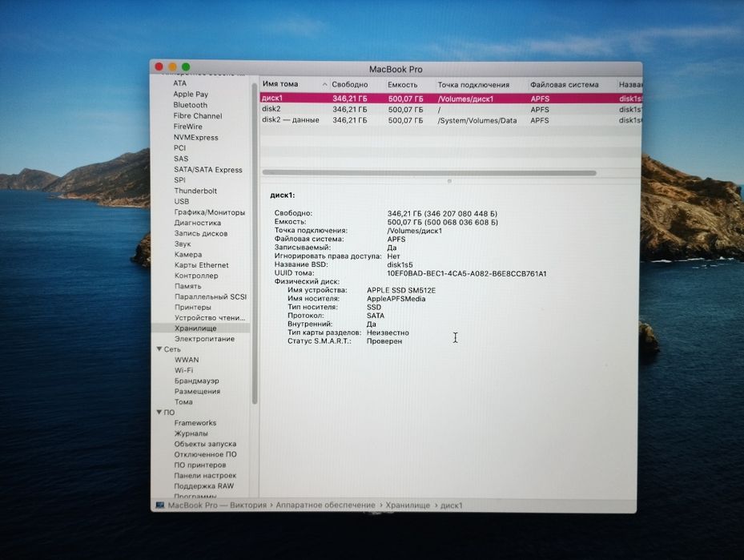Screen dimensions: 744x560
Task: Select Память in the sidebar
Action: click(x=188, y=286)
